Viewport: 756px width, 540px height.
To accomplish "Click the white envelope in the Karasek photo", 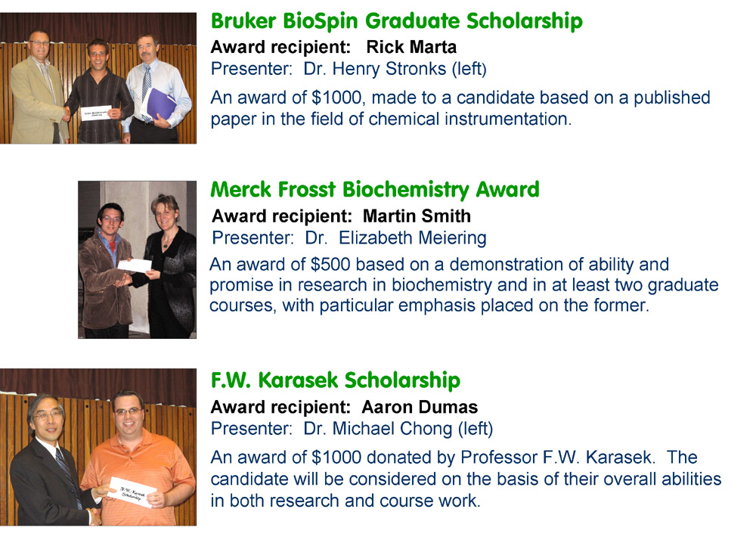I will 136,492.
